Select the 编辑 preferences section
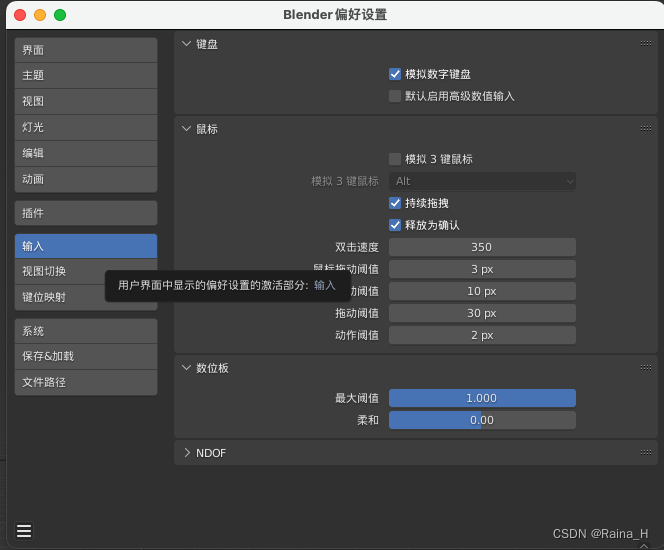 (86, 153)
